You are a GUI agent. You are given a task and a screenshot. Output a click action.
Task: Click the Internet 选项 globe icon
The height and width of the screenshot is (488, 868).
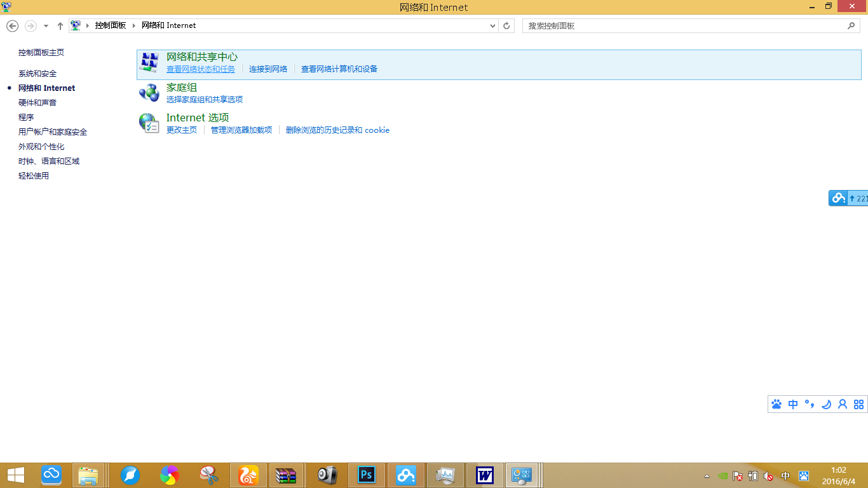click(x=149, y=123)
